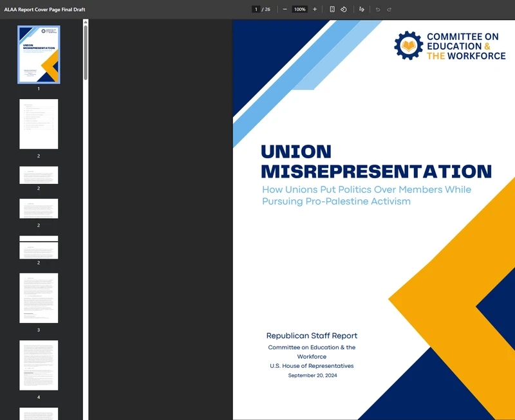Click the redo arrow icon
This screenshot has width=515, height=420.
coord(389,10)
